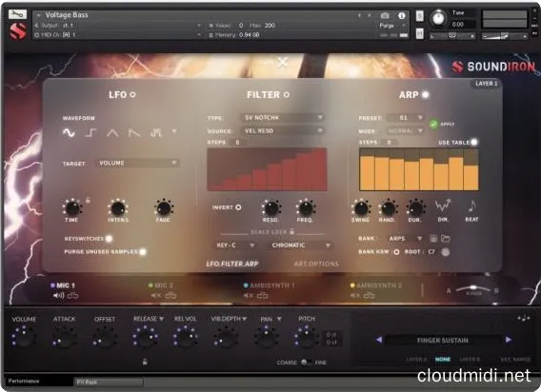Screen dimensions: 541x392
Task: Click the NONE layer option
Action: coord(442,360)
